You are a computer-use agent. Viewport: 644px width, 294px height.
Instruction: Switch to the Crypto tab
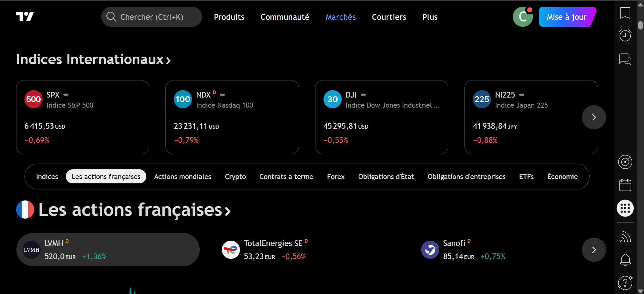235,177
